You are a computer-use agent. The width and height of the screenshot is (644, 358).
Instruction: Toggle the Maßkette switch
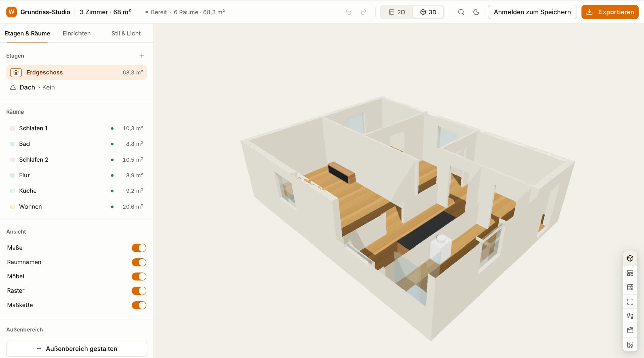point(139,305)
